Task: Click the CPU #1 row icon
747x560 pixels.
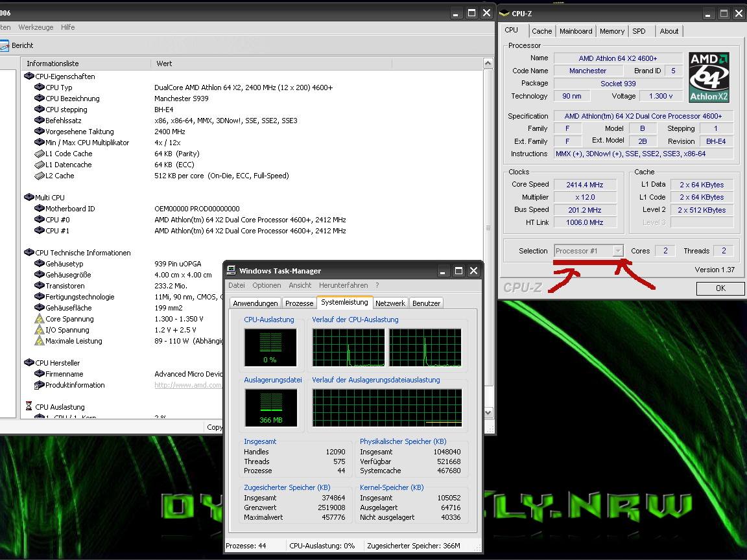Action: click(40, 231)
